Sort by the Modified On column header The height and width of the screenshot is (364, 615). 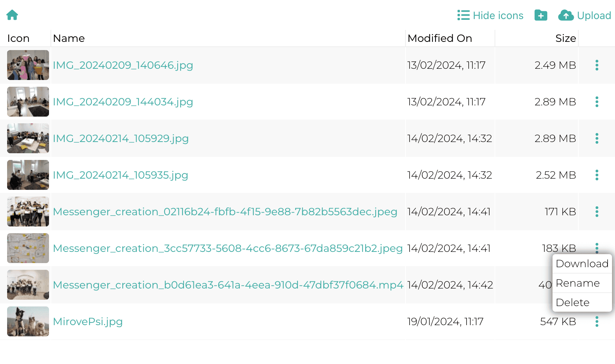click(x=440, y=38)
